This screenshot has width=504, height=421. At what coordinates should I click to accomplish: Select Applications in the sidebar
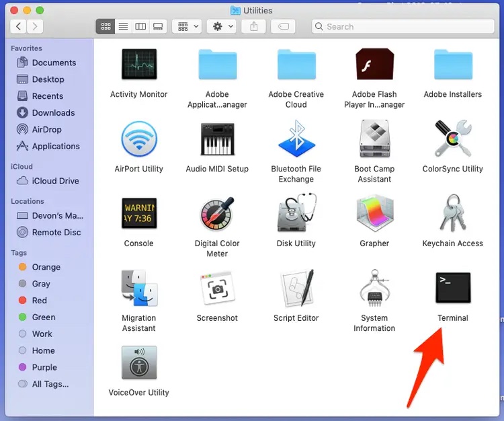click(56, 146)
